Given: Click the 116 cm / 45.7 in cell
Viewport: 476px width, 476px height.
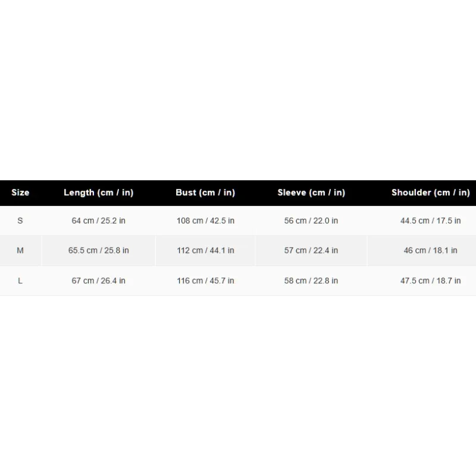Looking at the screenshot, I should click(x=205, y=281).
